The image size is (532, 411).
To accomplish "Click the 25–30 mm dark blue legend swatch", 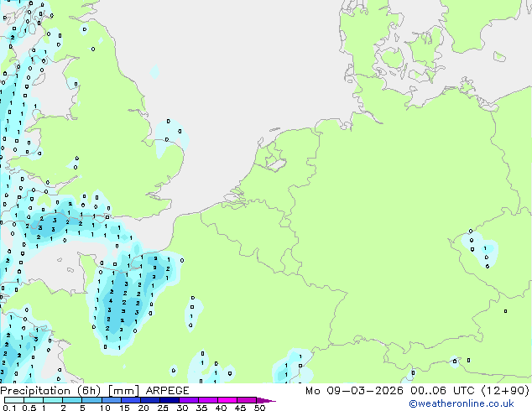I will point(170,400).
